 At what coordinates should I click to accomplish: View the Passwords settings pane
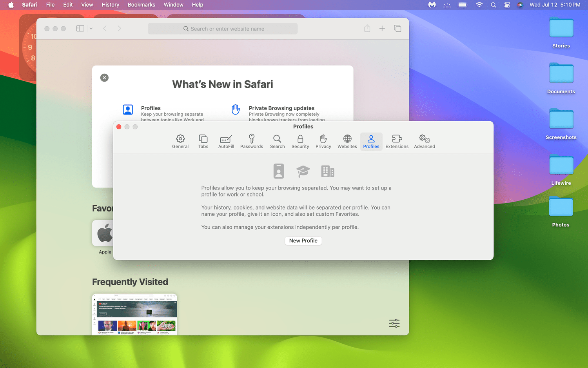(x=251, y=142)
